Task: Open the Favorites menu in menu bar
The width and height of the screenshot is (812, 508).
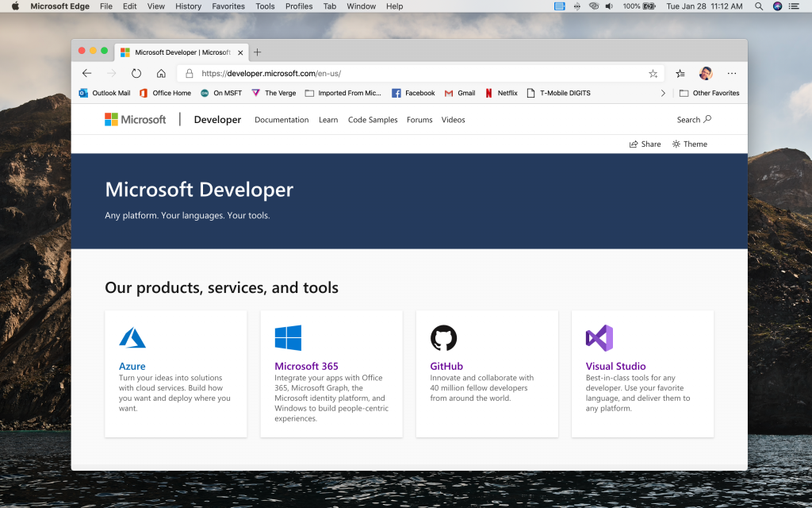Action: (228, 6)
